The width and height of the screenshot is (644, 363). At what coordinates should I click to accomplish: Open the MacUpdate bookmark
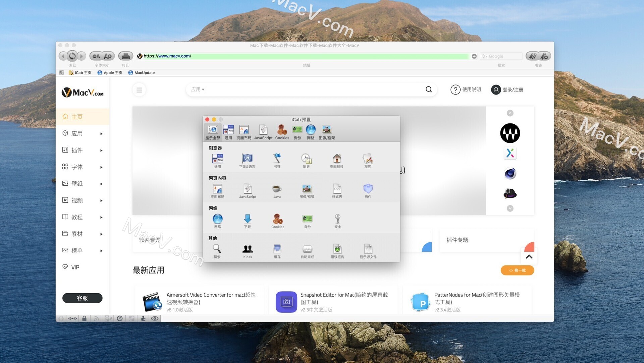point(142,72)
